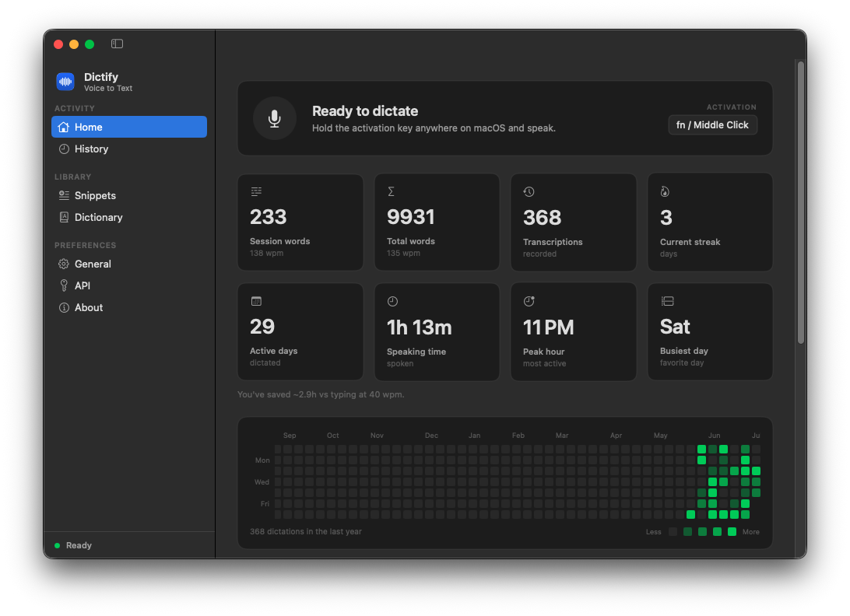850x616 pixels.
Task: Click the Busiest day list icon
Action: [667, 301]
